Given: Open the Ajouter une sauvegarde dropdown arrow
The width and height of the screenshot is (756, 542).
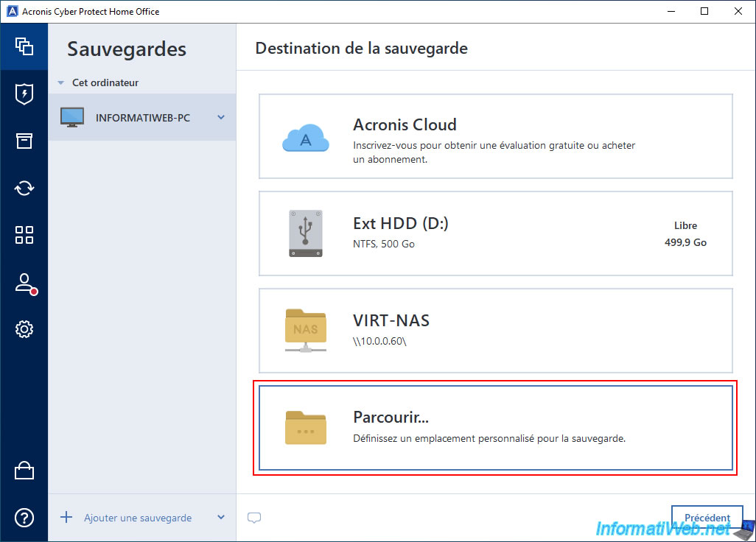Looking at the screenshot, I should tap(221, 518).
